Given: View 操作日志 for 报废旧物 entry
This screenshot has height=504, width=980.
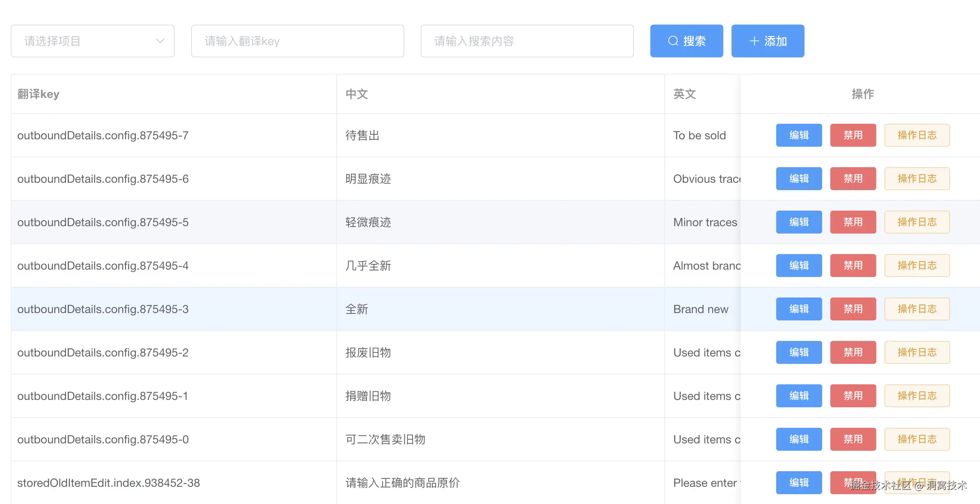Looking at the screenshot, I should 917,352.
